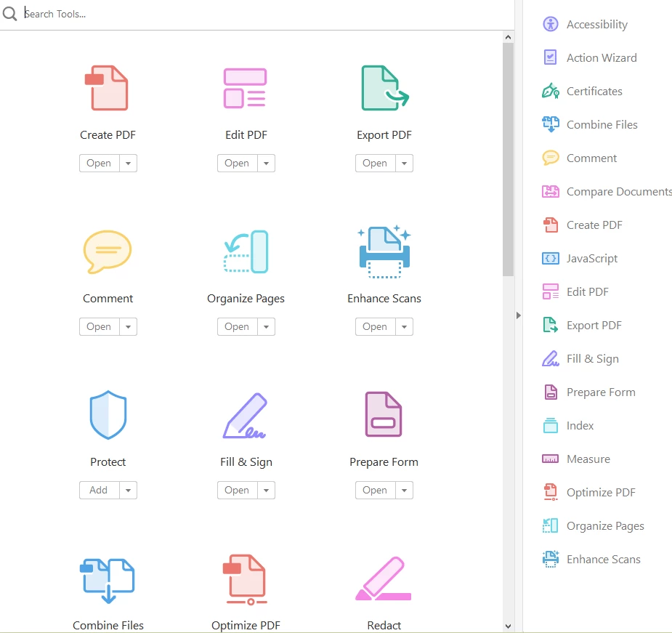672x633 pixels.
Task: Click the Index icon in right pane
Action: point(550,425)
